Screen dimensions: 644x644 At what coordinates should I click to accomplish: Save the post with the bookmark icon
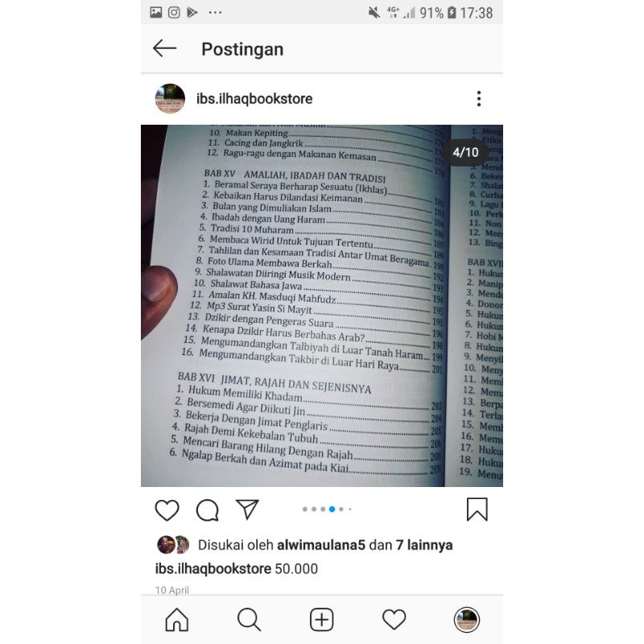pyautogui.click(x=477, y=510)
